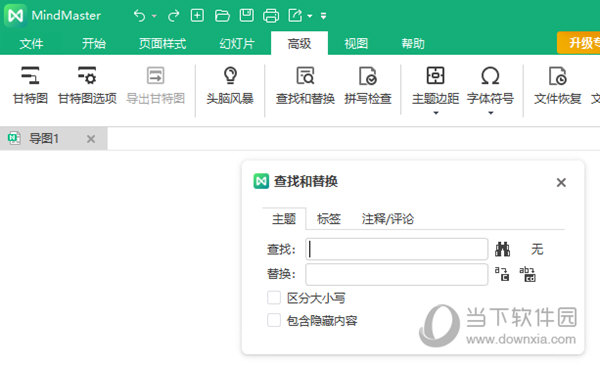The height and width of the screenshot is (368, 600).
Task: Expand the 字体符号 dropdown arrow
Action: click(x=491, y=113)
